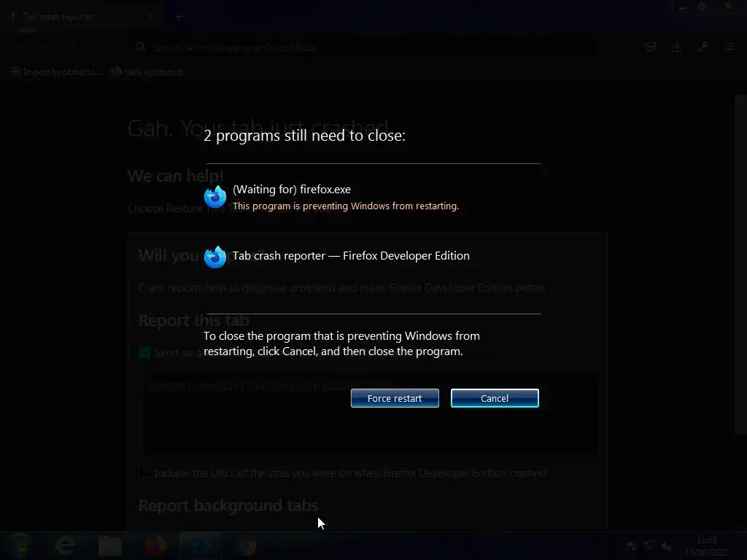Click the volume speaker tray icon

point(667,546)
